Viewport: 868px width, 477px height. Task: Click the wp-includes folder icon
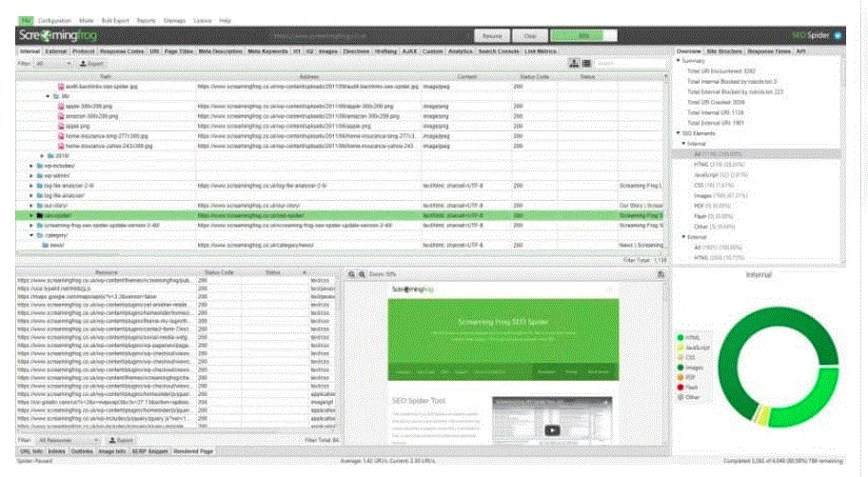[x=40, y=166]
